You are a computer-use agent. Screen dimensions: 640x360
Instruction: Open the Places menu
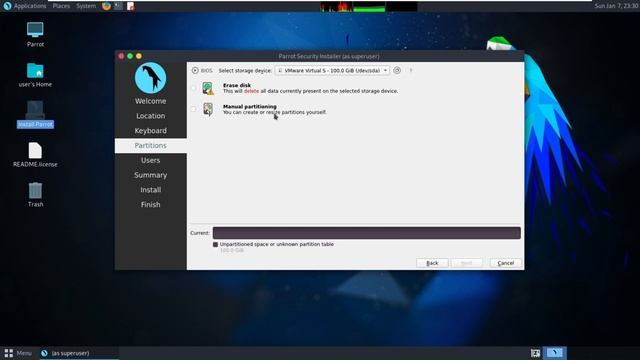[x=61, y=6]
